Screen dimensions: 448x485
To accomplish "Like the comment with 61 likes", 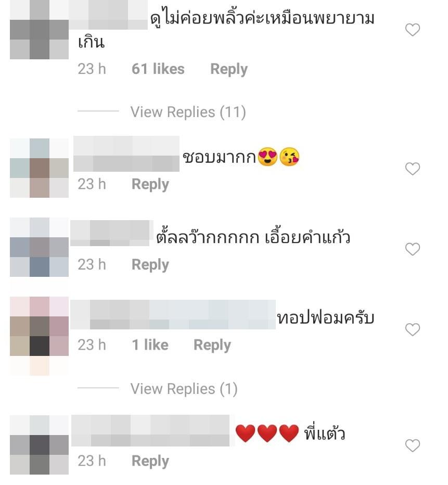I will 413,30.
